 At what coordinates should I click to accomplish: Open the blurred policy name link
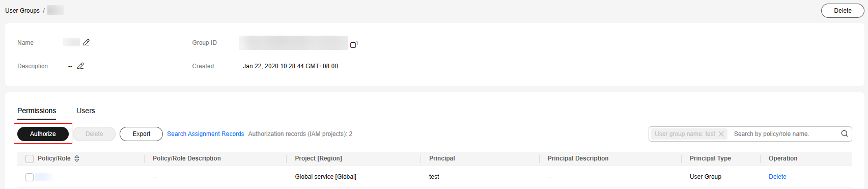[x=44, y=177]
